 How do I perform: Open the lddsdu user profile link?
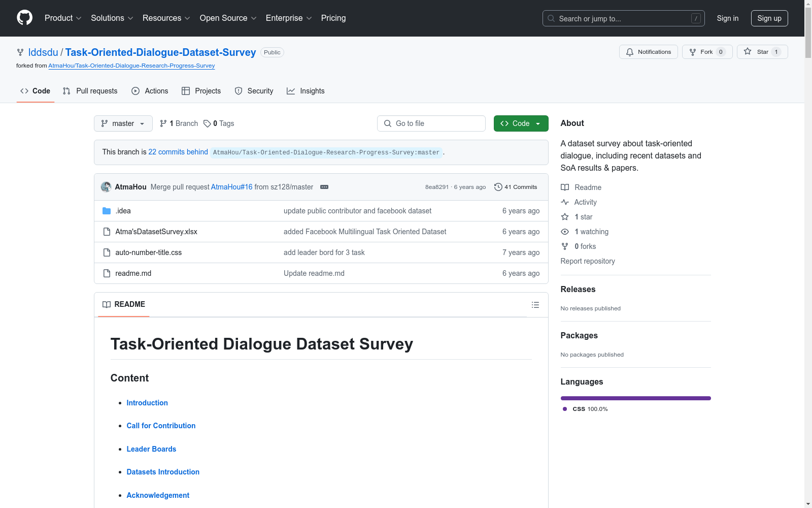coord(43,52)
